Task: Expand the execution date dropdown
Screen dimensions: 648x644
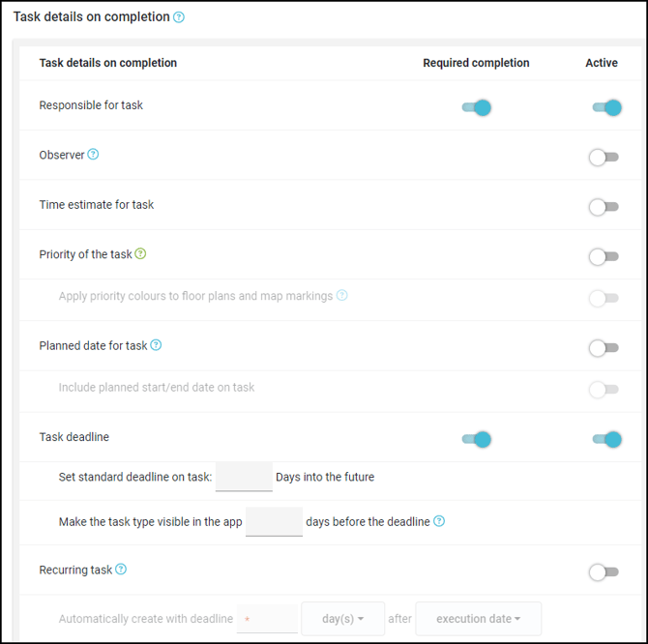Action: [x=478, y=619]
